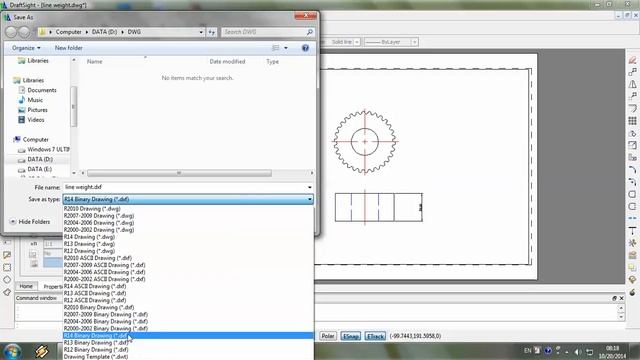Go forward in the Save As dialog
This screenshot has width=640, height=360.
pyautogui.click(x=24, y=32)
